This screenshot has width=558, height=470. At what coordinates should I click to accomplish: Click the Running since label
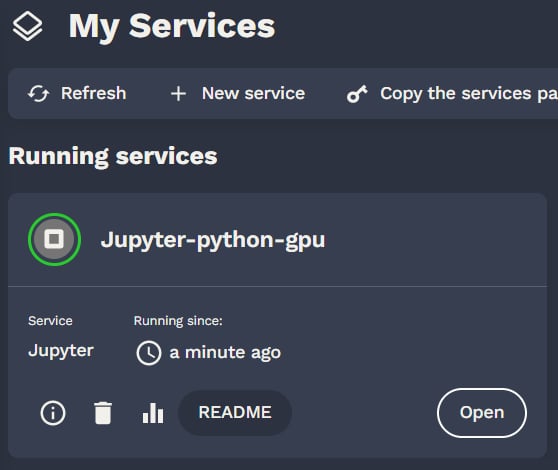(x=178, y=321)
